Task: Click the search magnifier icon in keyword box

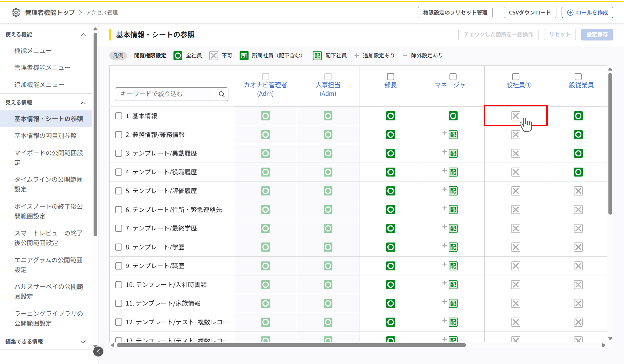Action: click(x=222, y=94)
